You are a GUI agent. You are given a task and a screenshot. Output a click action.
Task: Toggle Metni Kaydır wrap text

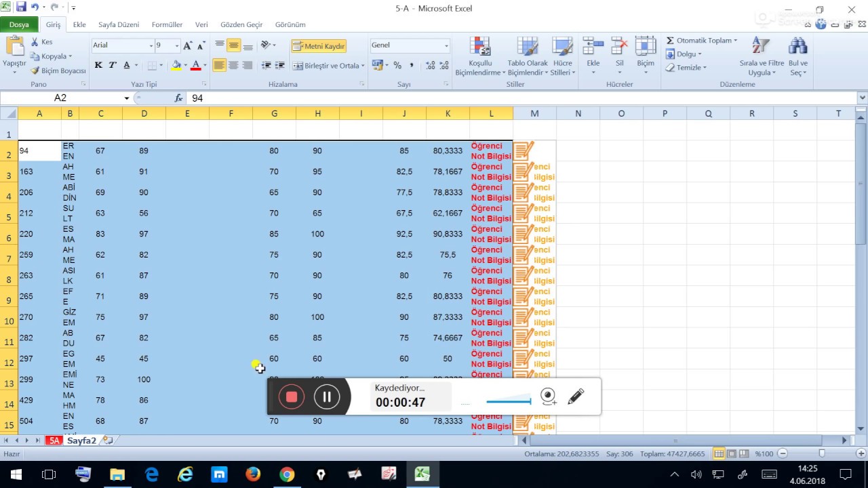point(319,46)
